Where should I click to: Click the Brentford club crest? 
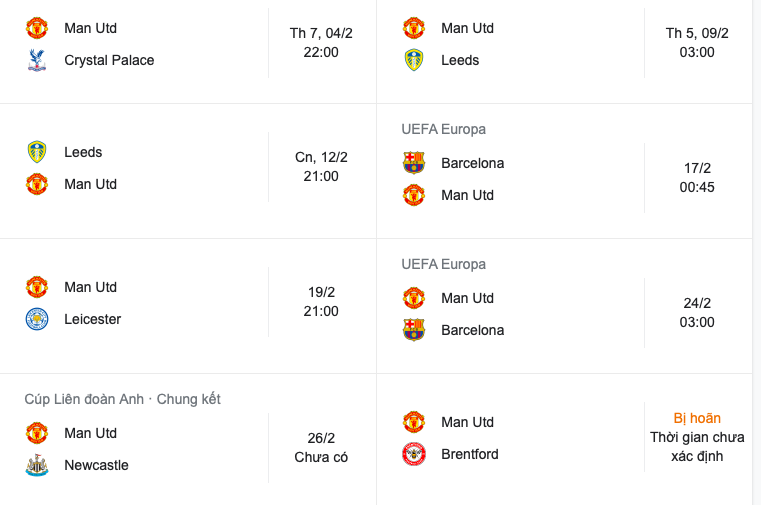[414, 454]
